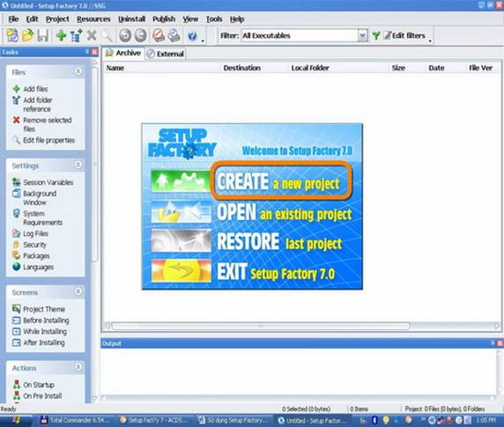Click the Save floppy disk toolbar icon

point(42,35)
